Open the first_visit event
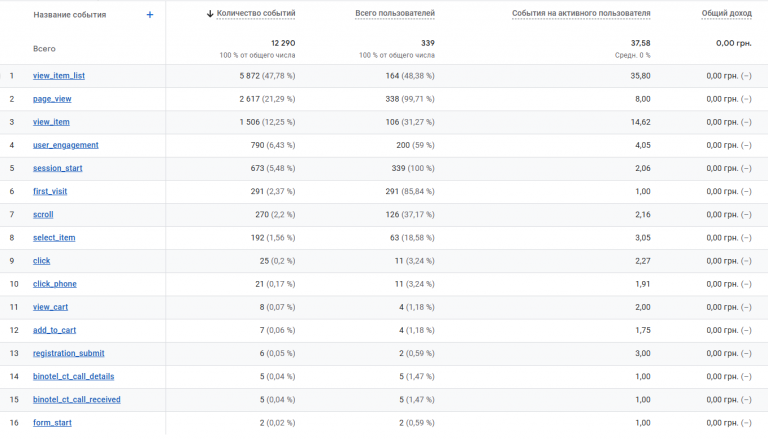This screenshot has width=768, height=439. point(50,191)
